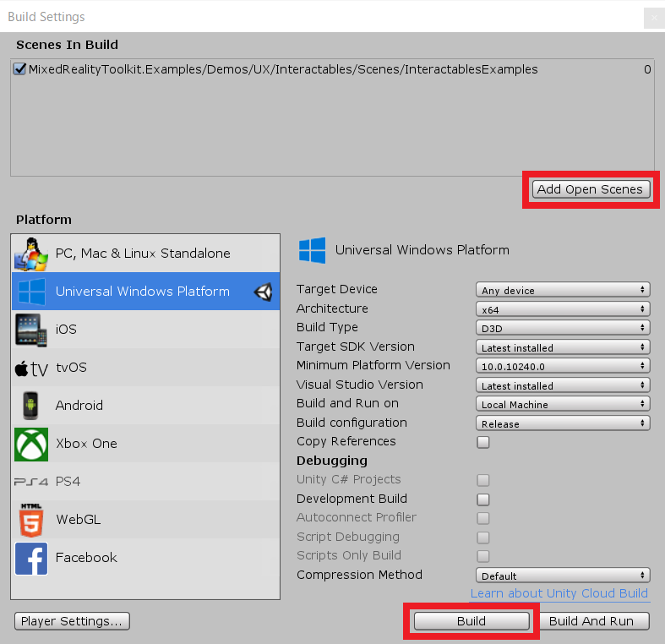This screenshot has width=665, height=644.
Task: Open the Build configuration Release dropdown
Action: point(563,423)
